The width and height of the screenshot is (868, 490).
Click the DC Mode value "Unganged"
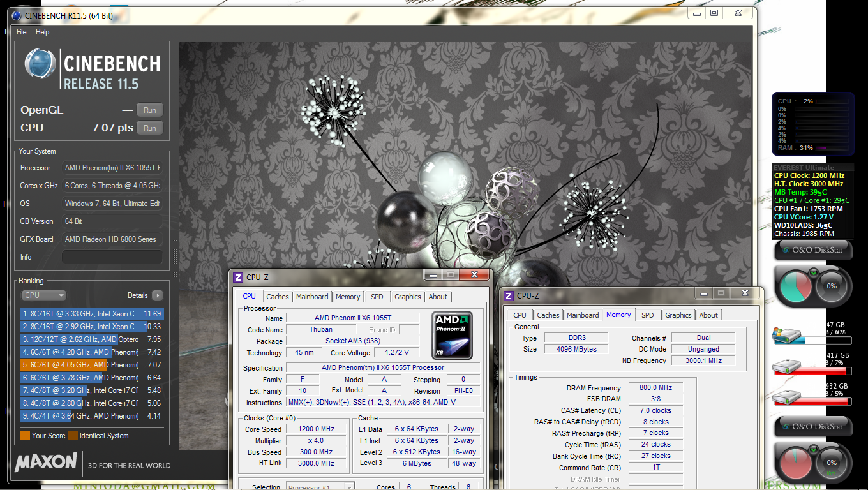pyautogui.click(x=703, y=350)
